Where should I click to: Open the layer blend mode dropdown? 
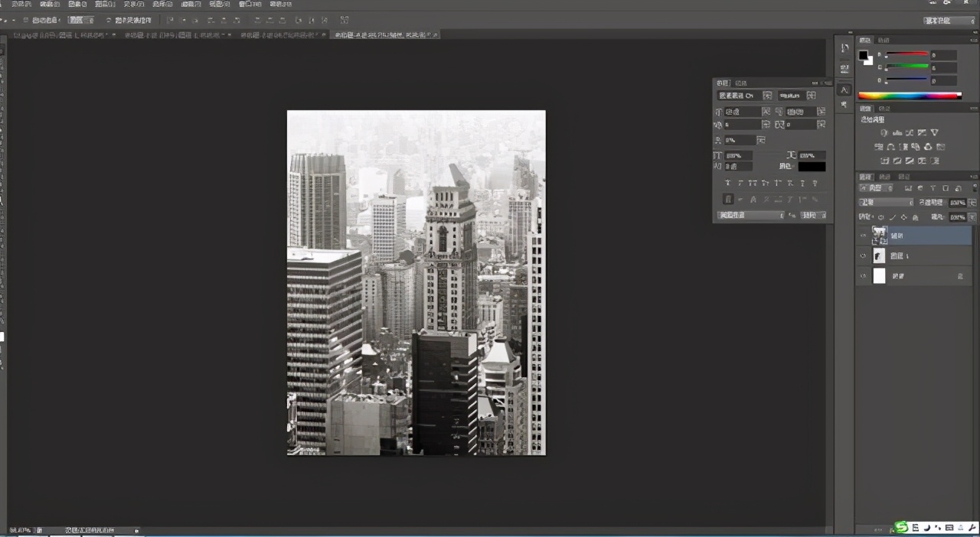click(x=887, y=202)
